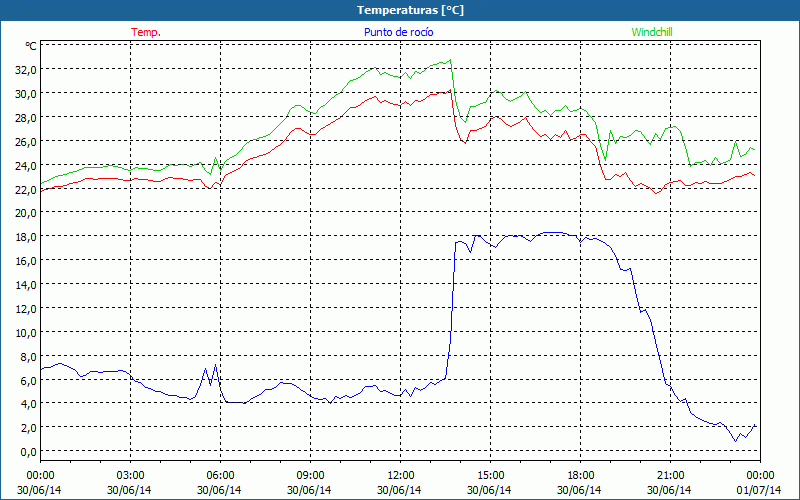The height and width of the screenshot is (500, 800).
Task: Click the 03:00 time axis label
Action: pyautogui.click(x=131, y=476)
